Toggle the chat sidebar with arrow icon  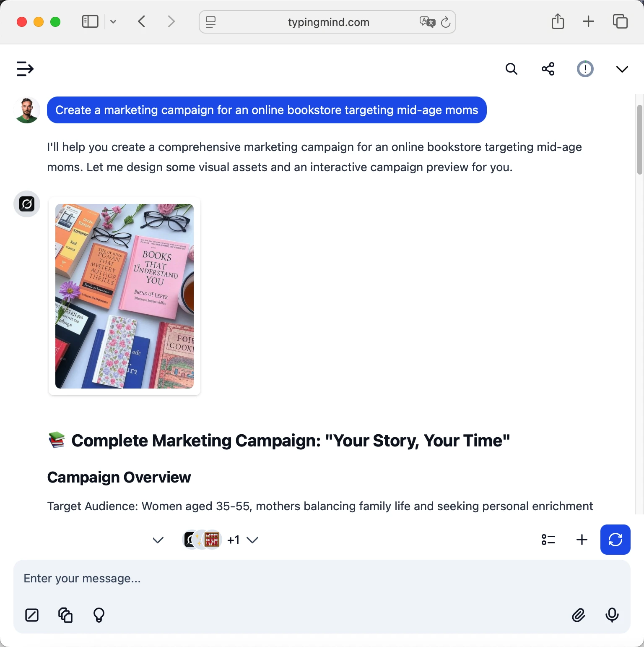(x=25, y=69)
